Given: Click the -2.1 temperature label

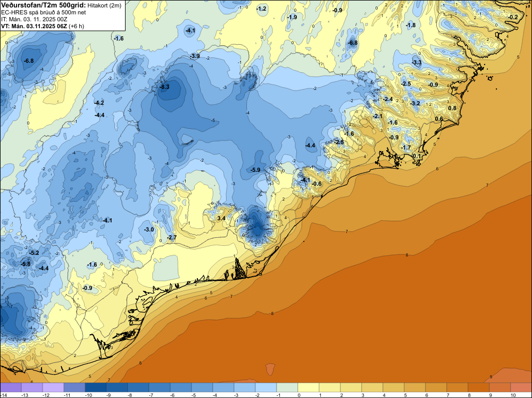Looking at the screenshot, I should tap(377, 116).
